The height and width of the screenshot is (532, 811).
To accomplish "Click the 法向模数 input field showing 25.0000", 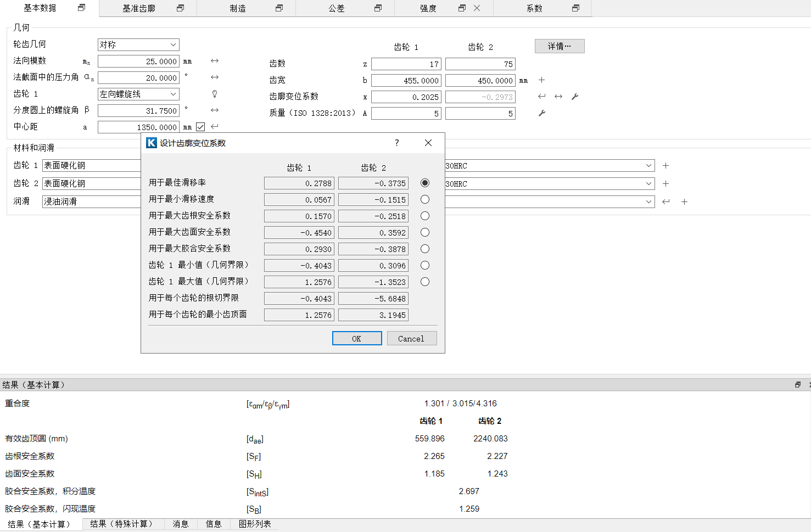I will point(138,61).
